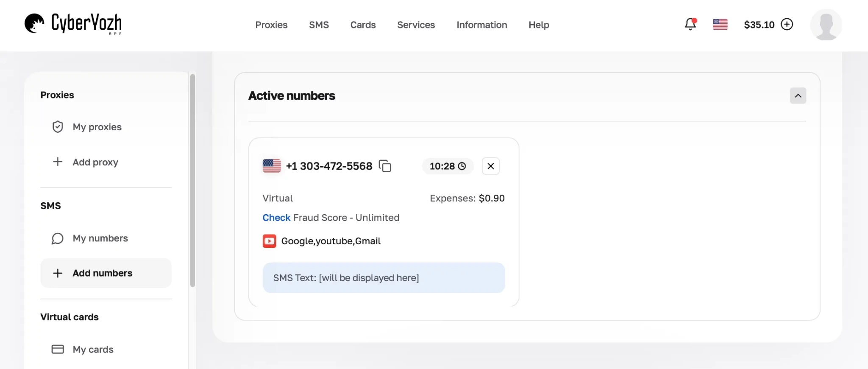
Task: Open the Cards top menu
Action: [x=363, y=25]
